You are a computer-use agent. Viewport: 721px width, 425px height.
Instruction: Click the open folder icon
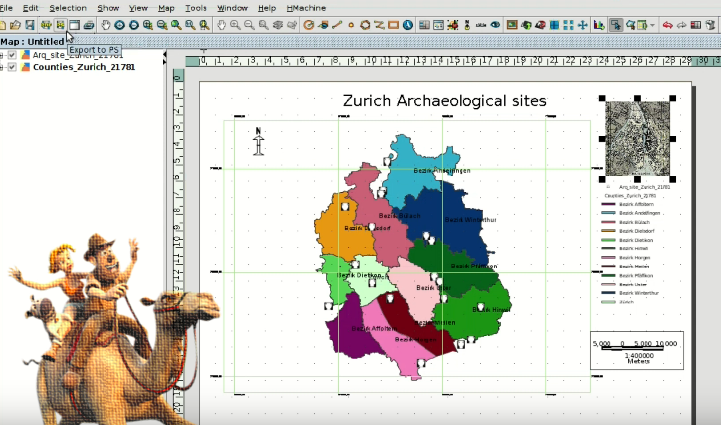(16, 24)
